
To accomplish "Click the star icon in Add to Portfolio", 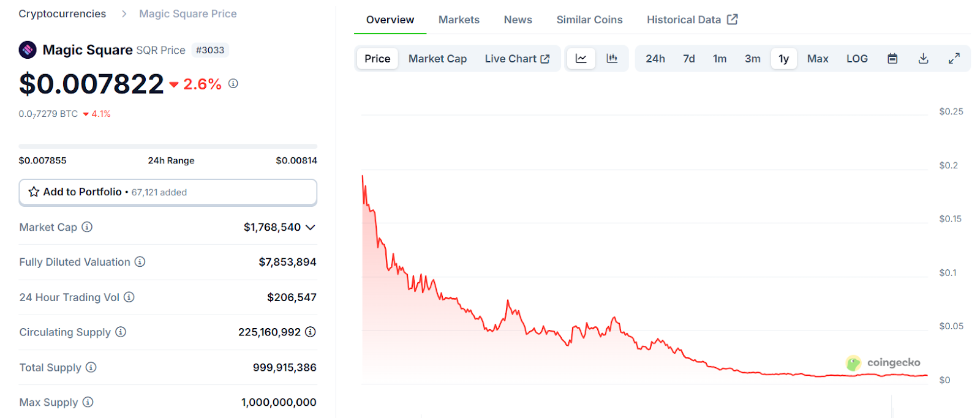I will click(x=34, y=192).
